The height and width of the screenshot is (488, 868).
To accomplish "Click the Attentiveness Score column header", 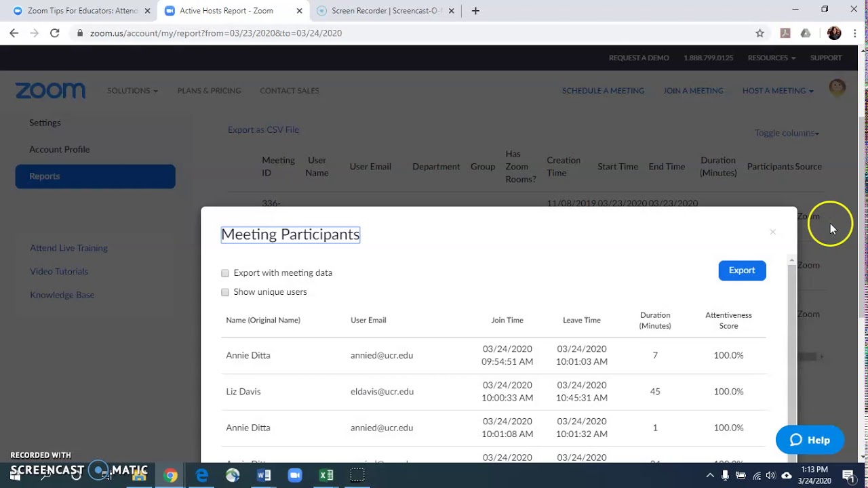I will [728, 321].
